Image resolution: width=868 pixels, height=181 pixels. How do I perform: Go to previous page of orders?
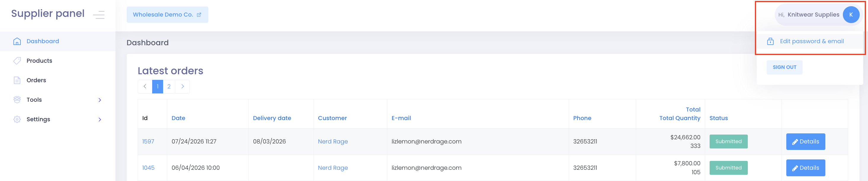coord(145,86)
